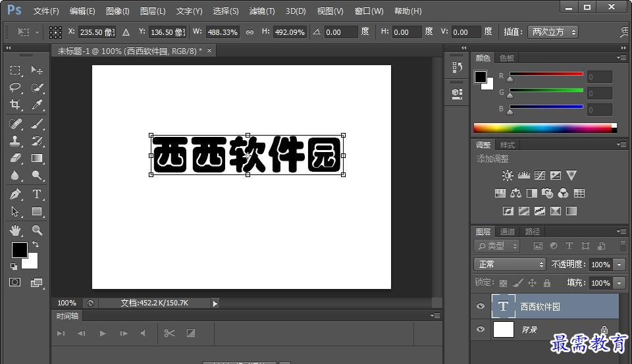Select the Zoom tool
Viewport: 632px width, 364px height.
coord(37,230)
